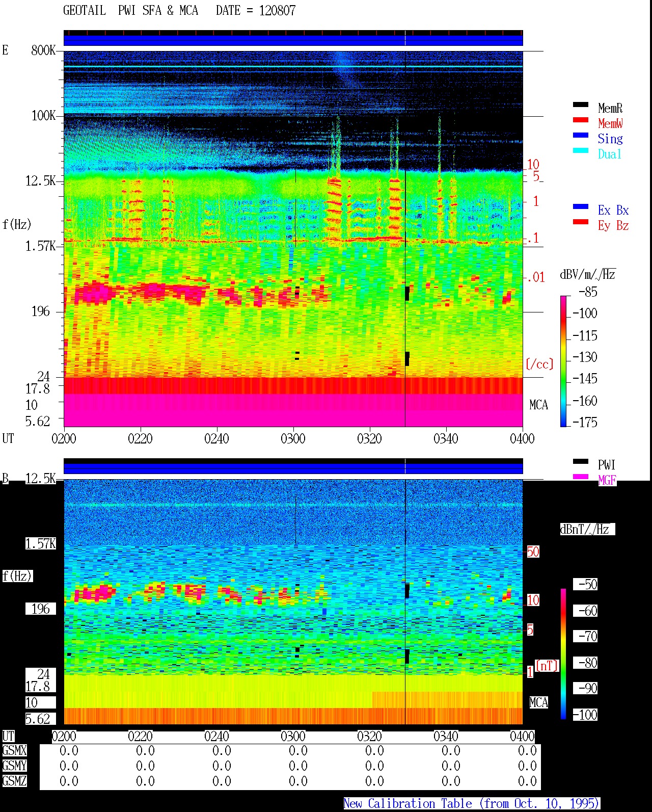The image size is (652, 812).
Task: Select the Sing legend label
Action: tap(610, 139)
